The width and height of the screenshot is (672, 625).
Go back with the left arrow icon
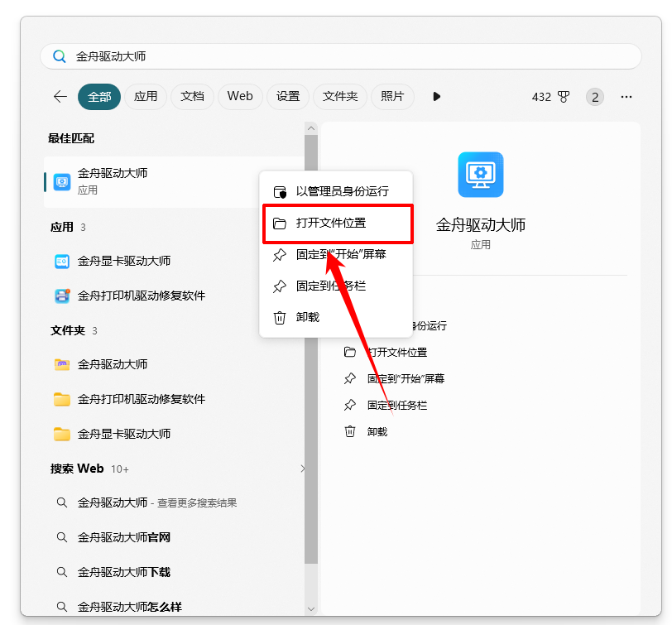pyautogui.click(x=60, y=97)
